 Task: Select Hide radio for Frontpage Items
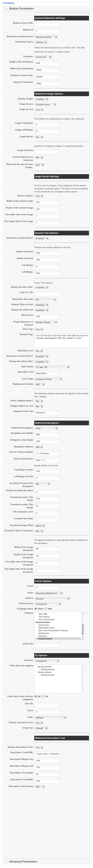click(x=46, y=608)
